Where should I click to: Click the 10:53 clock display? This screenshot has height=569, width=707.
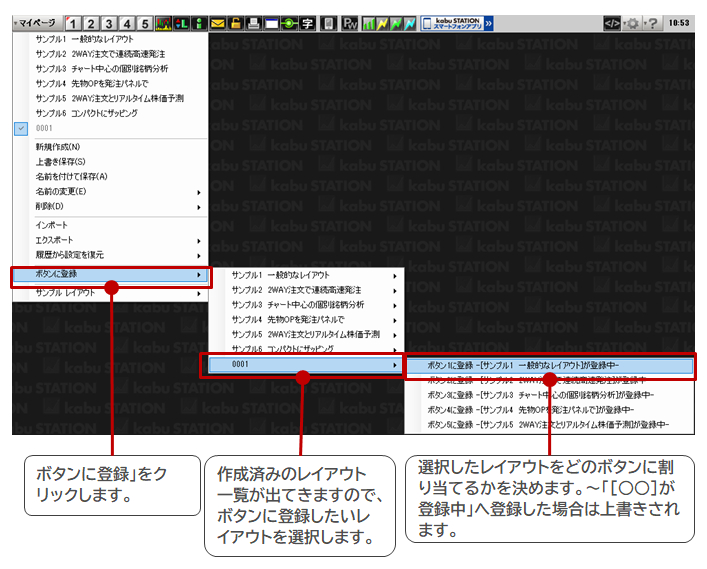click(679, 23)
